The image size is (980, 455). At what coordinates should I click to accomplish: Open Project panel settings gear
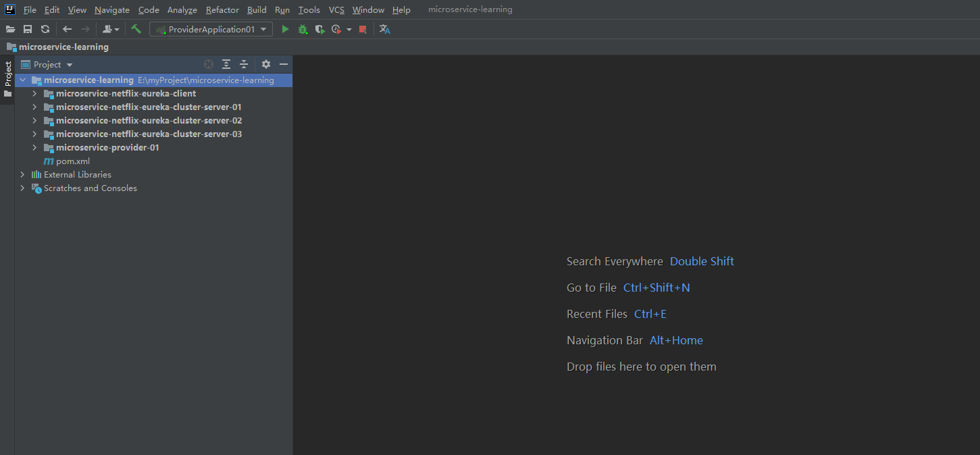click(x=266, y=64)
